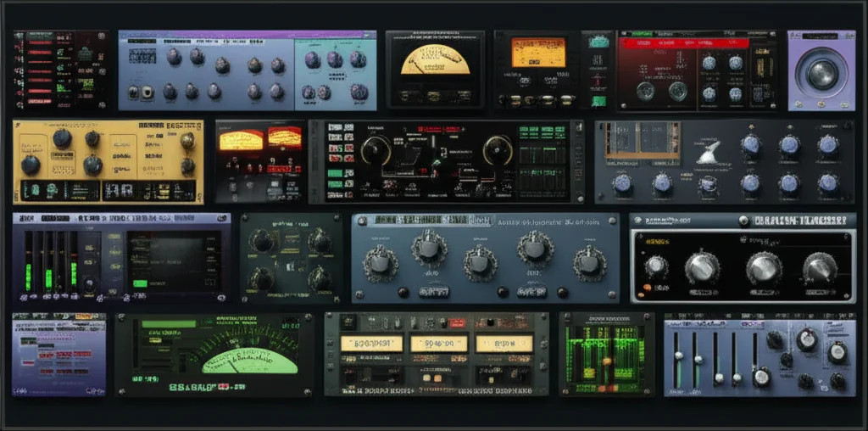Click top-right blue knob on the gray panel
Viewport: 868px width, 431px height.
[x=828, y=145]
